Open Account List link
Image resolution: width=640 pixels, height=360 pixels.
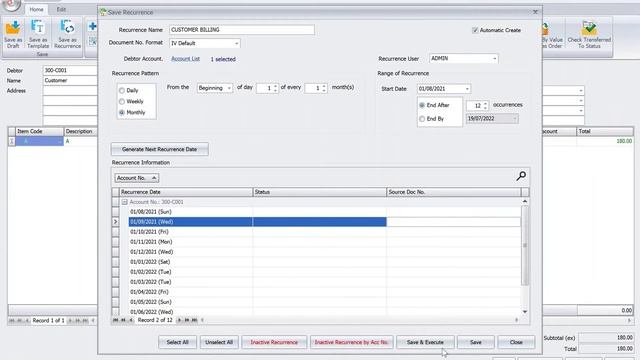185,59
